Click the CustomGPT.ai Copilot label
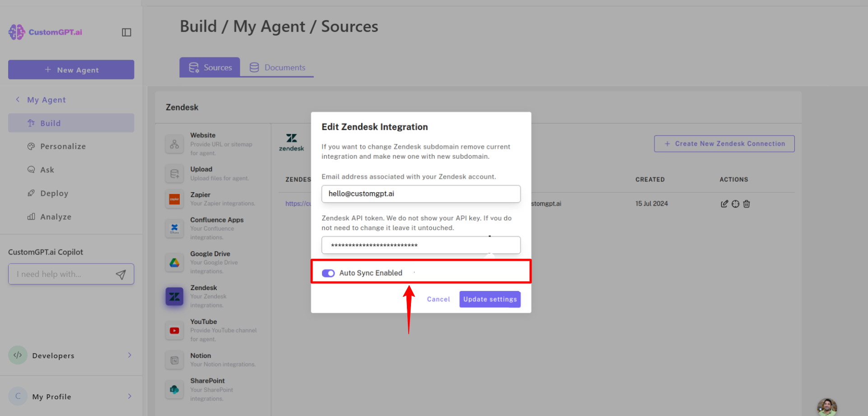 [46, 252]
